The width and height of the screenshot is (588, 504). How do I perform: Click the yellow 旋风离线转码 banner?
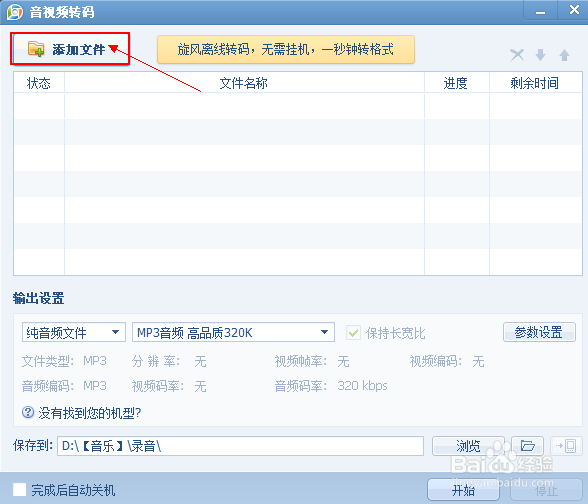coord(286,50)
